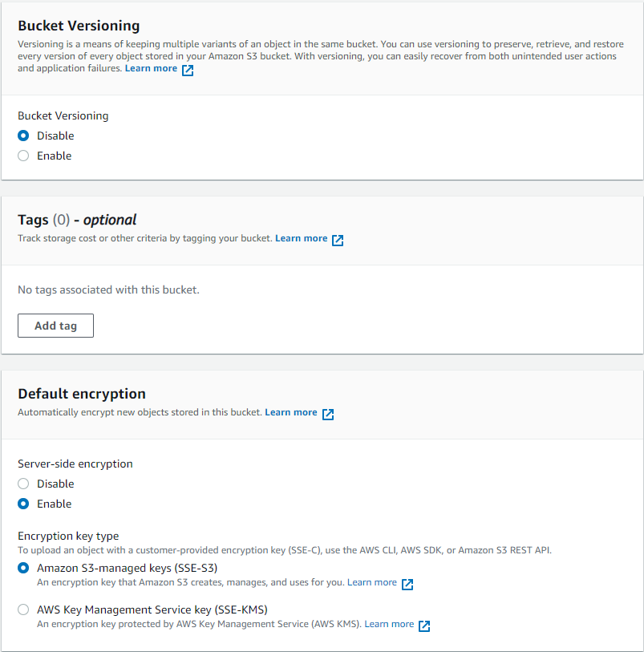644x652 pixels.
Task: Select AWS Key Management Service key (SSE-KMS)
Action: (22, 609)
